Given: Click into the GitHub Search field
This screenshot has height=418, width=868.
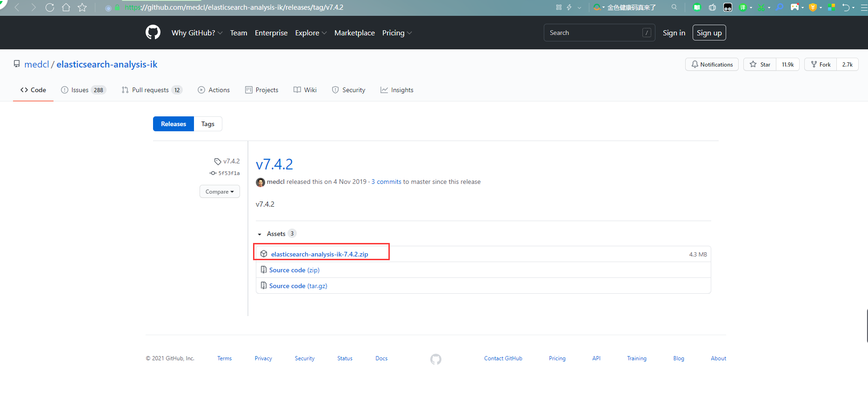Looking at the screenshot, I should click(600, 33).
